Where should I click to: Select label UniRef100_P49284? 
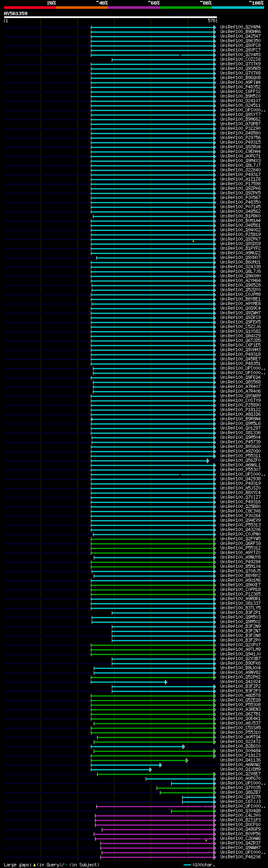tap(240, 562)
